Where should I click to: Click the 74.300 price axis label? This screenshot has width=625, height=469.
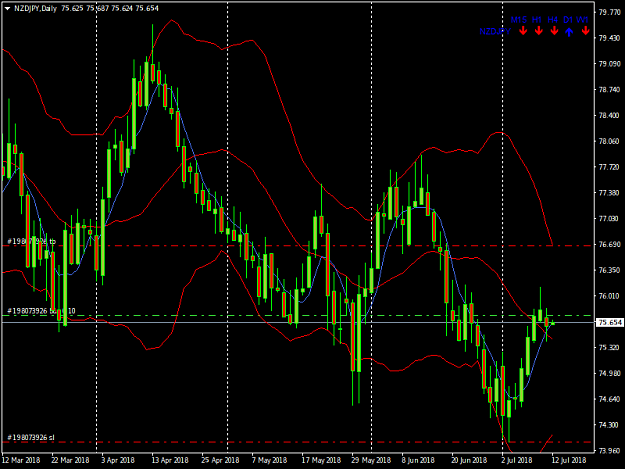pyautogui.click(x=609, y=425)
